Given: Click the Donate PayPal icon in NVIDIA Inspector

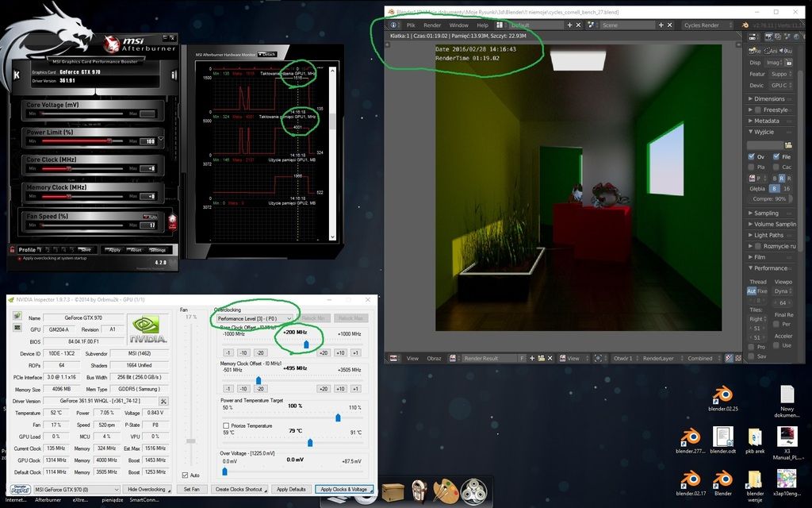Looking at the screenshot, I should [x=20, y=489].
